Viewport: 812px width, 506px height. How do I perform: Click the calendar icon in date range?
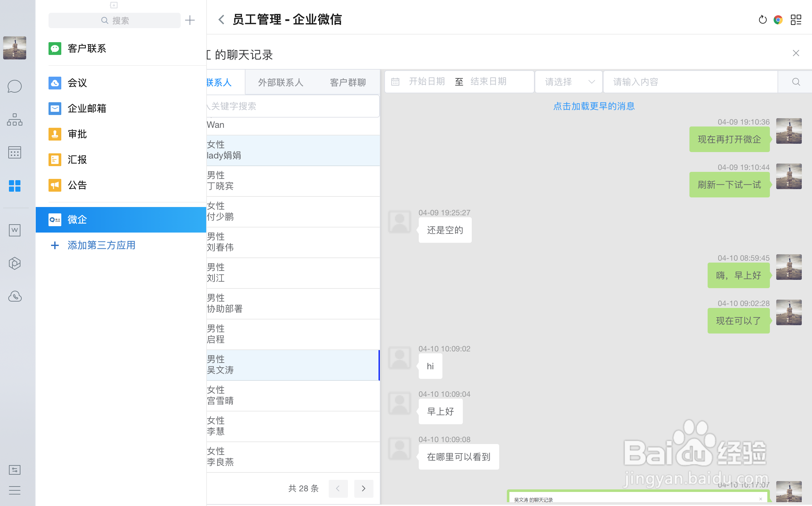pos(395,82)
